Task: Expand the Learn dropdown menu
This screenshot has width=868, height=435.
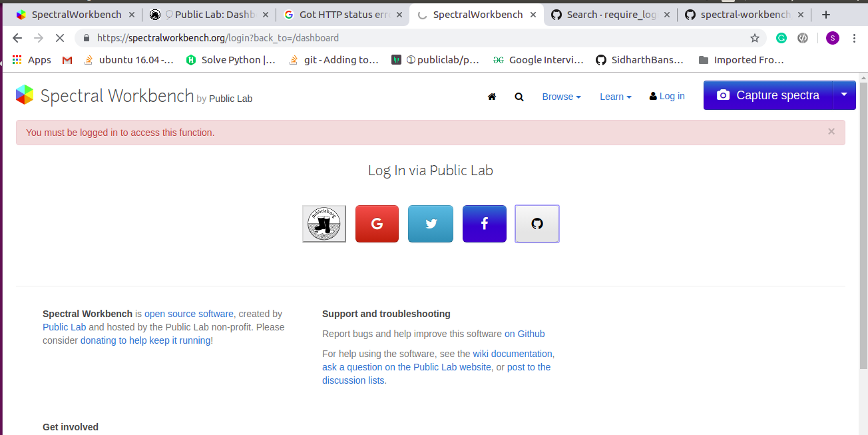Action: pos(616,97)
